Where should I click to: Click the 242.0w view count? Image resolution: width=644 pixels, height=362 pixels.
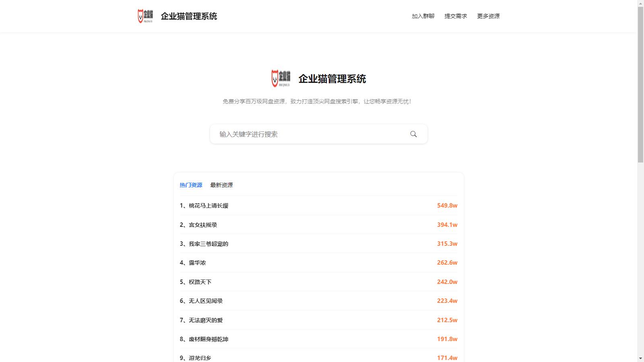[x=447, y=282]
